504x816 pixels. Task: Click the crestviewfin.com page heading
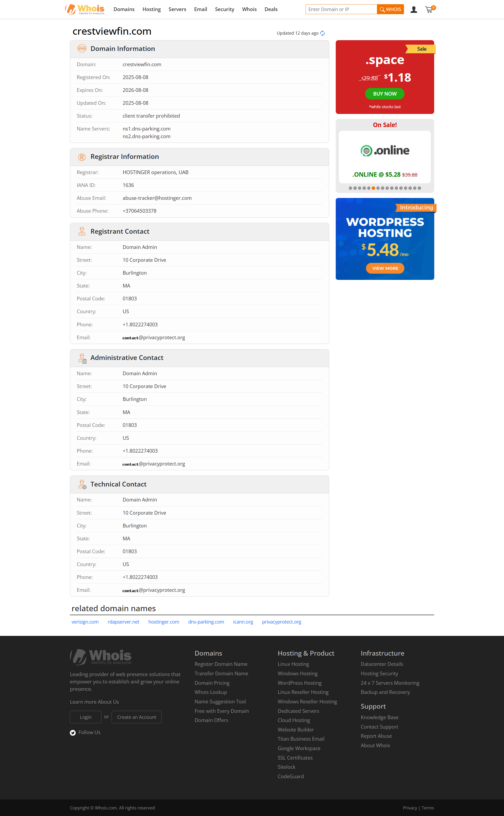coord(112,31)
